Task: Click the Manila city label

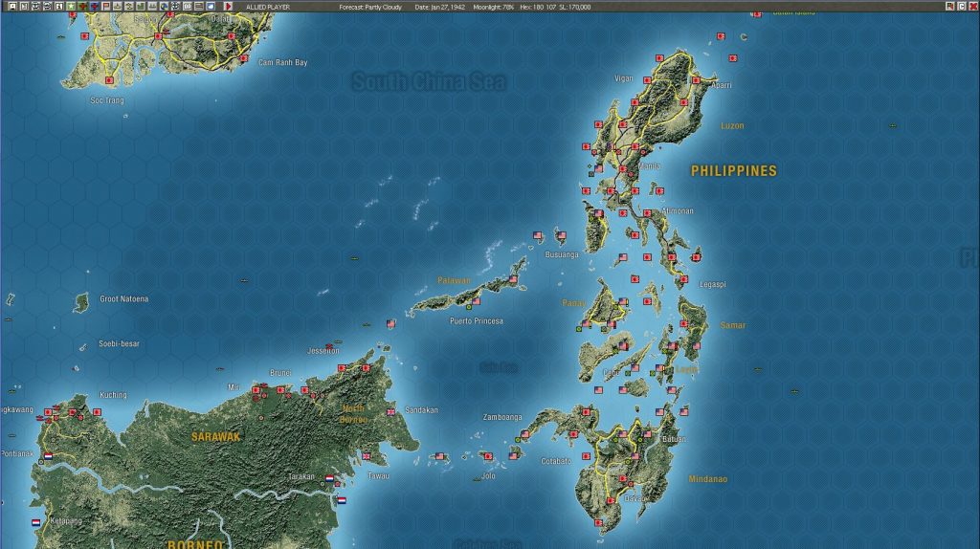Action: click(x=650, y=166)
